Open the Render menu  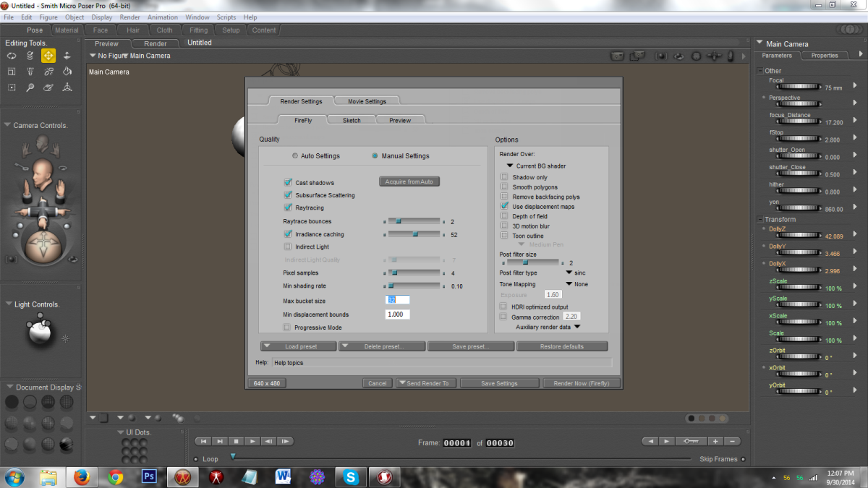coord(130,17)
